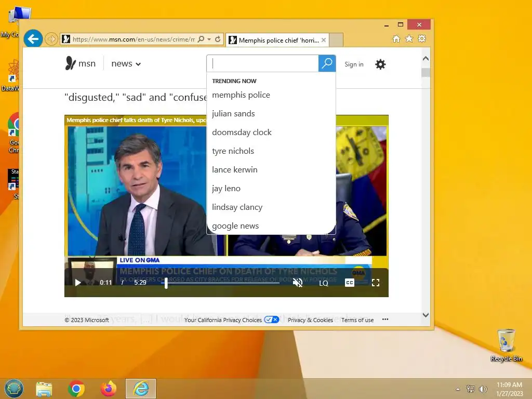532x399 pixels.
Task: Click the video progress slider handle
Action: coord(166,283)
